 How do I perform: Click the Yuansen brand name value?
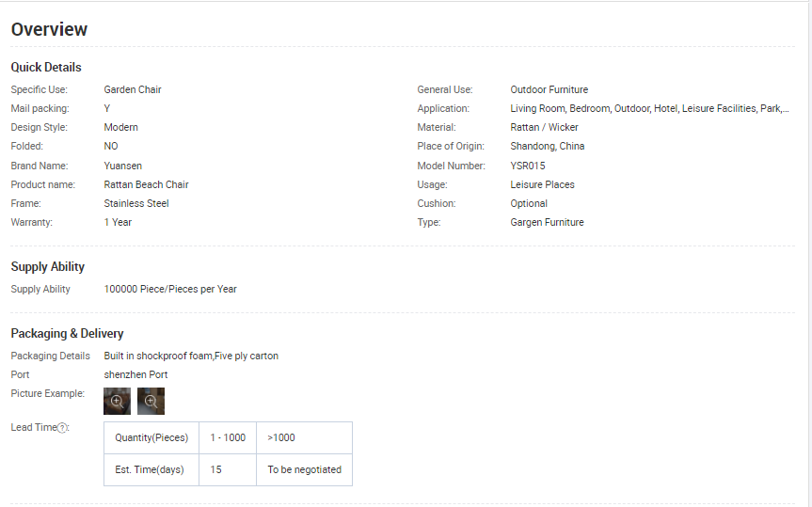123,166
